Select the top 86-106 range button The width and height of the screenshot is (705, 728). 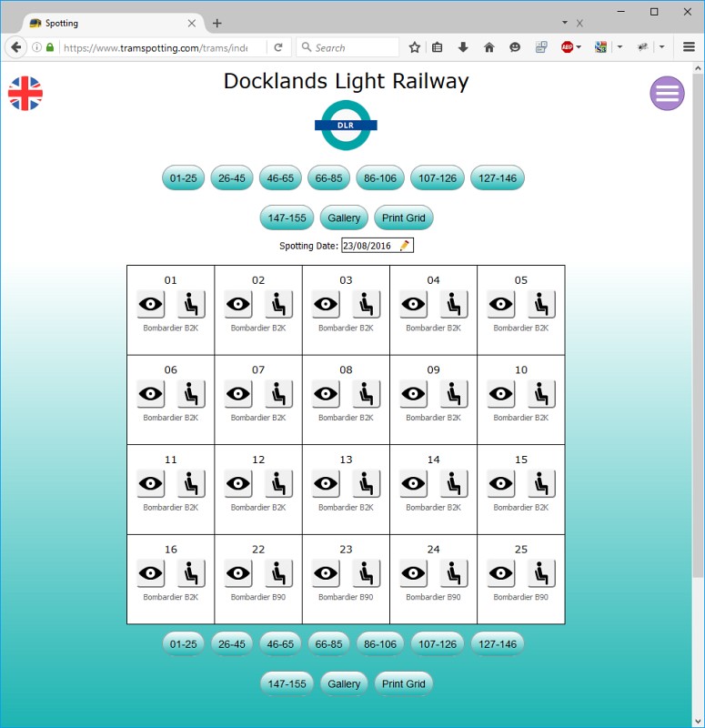coord(380,177)
